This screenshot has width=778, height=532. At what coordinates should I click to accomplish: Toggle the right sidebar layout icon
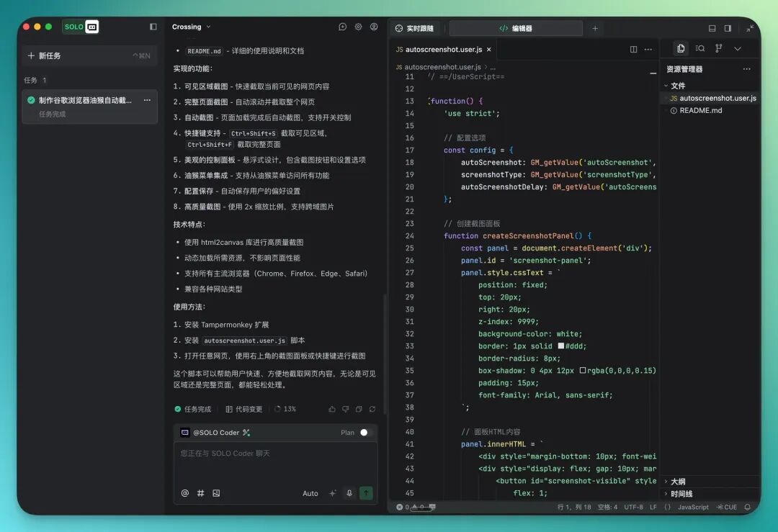click(x=728, y=29)
